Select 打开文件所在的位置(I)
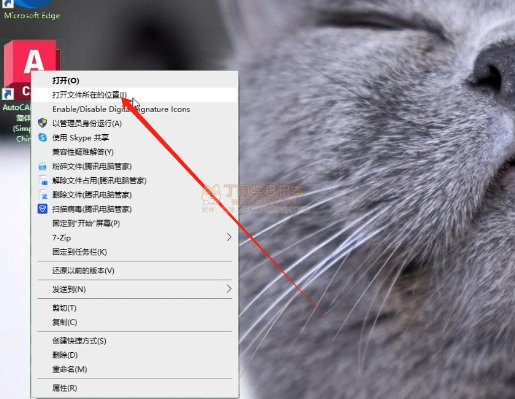 point(134,95)
